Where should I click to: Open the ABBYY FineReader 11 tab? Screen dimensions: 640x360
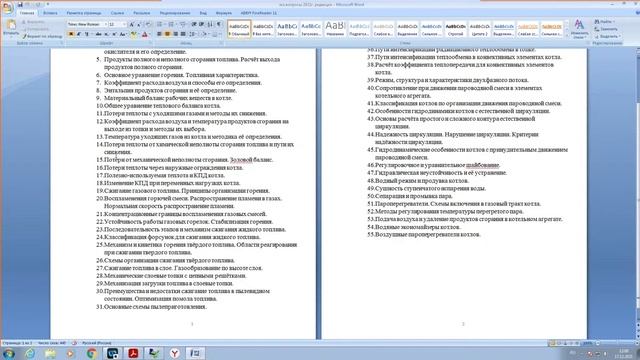tap(259, 13)
